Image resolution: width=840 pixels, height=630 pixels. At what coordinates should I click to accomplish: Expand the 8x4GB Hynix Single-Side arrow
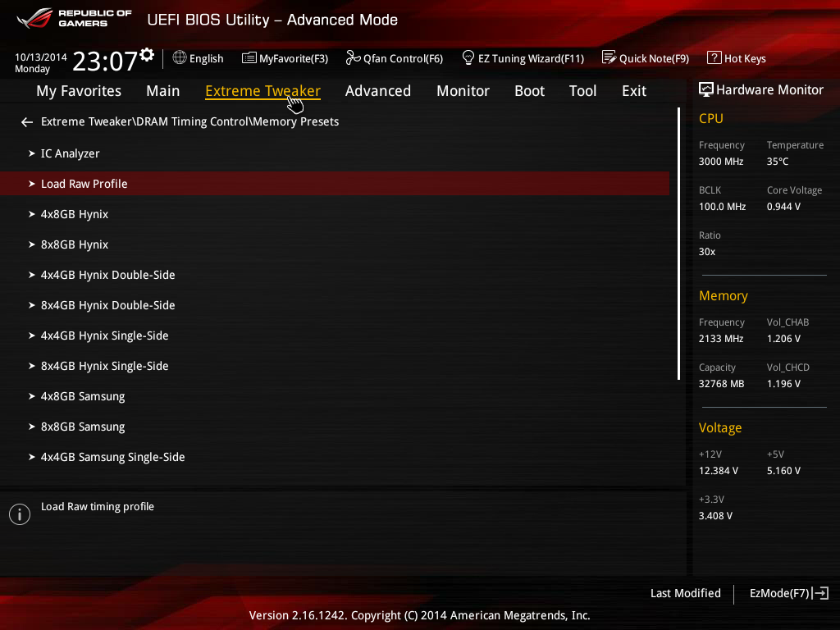(x=32, y=366)
